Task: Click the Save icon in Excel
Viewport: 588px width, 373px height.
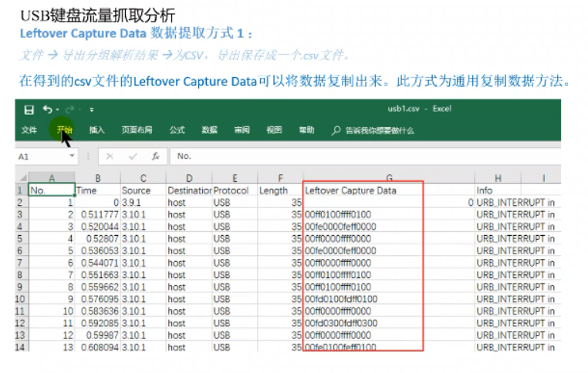Action: pyautogui.click(x=29, y=109)
